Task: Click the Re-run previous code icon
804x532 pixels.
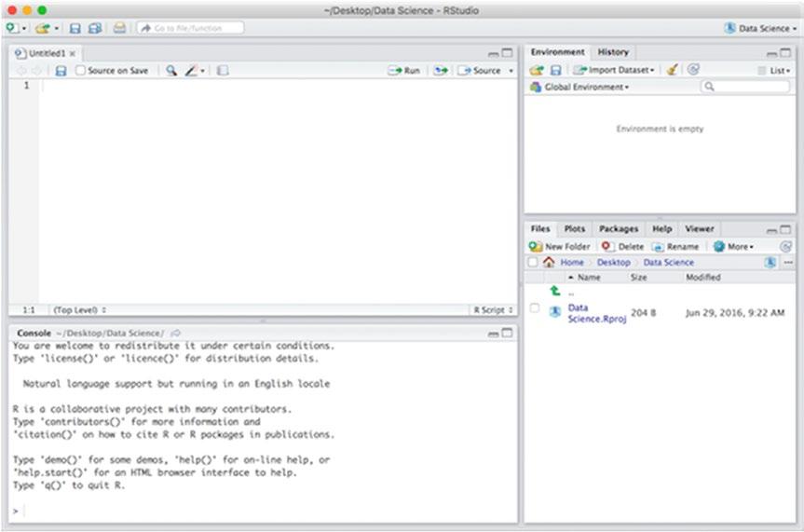Action: pyautogui.click(x=441, y=71)
